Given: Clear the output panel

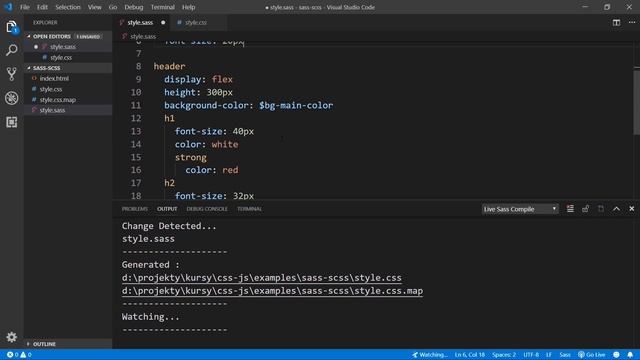Looking at the screenshot, I should pyautogui.click(x=570, y=209).
